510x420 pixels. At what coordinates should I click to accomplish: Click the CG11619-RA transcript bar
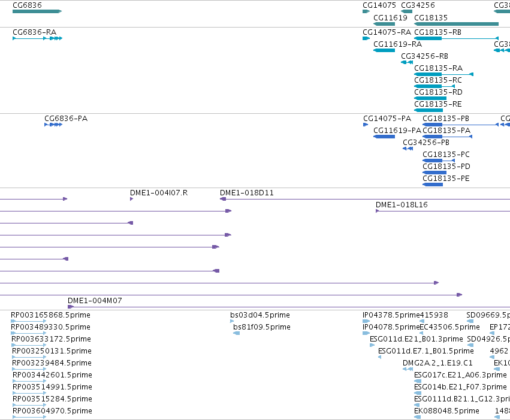tap(384, 50)
